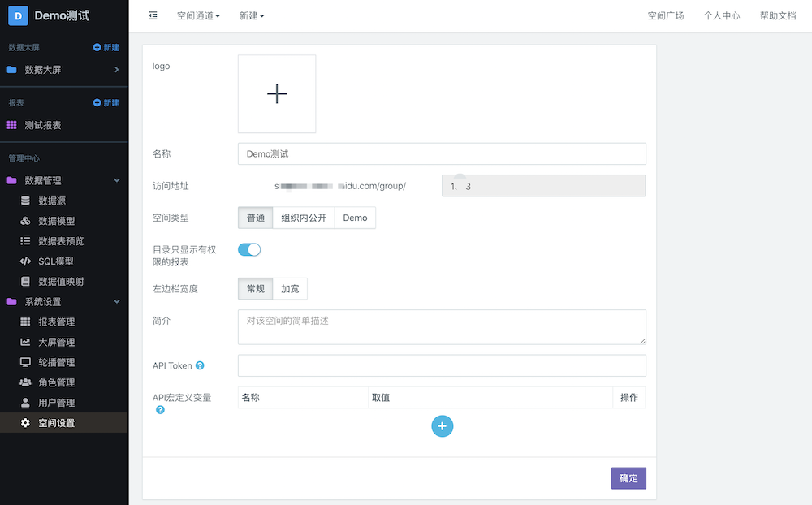The height and width of the screenshot is (505, 812).
Task: Open the 新建 dropdown menu
Action: [x=252, y=15]
